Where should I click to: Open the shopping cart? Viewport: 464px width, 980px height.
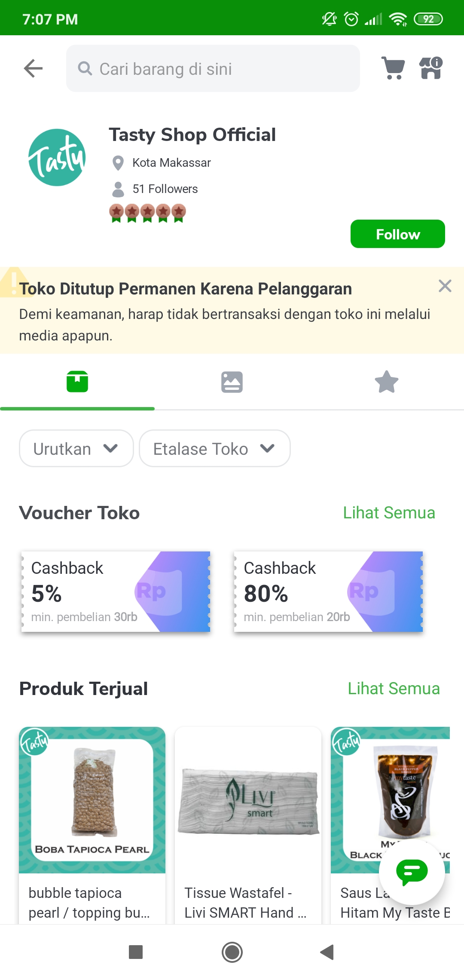click(393, 68)
